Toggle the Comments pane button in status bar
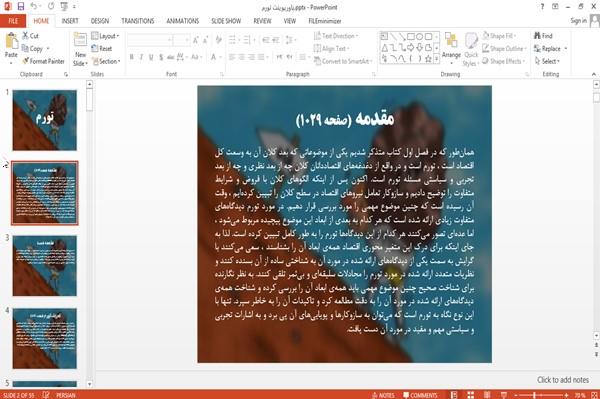 [x=420, y=395]
